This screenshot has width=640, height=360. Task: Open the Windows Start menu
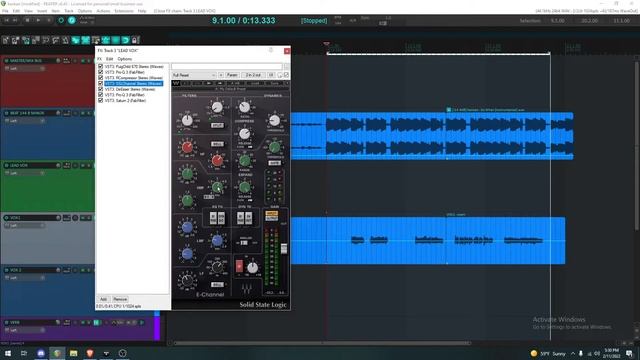point(8,353)
